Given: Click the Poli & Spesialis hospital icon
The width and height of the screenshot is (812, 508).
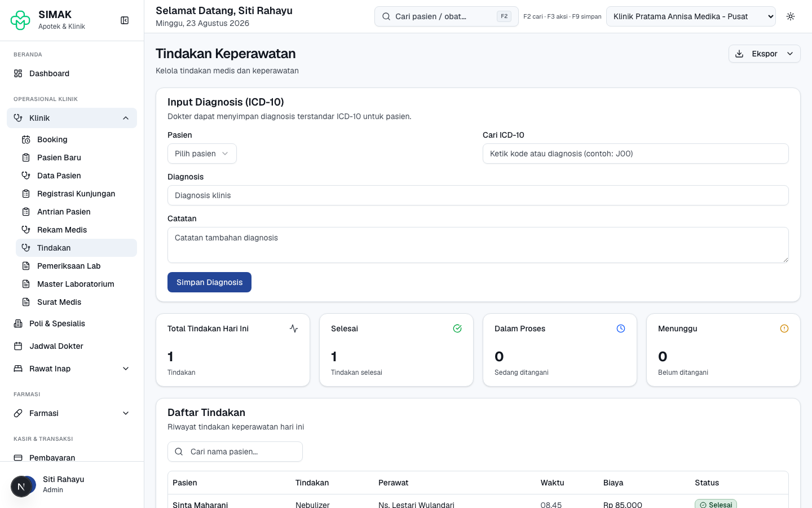Looking at the screenshot, I should coord(18,323).
